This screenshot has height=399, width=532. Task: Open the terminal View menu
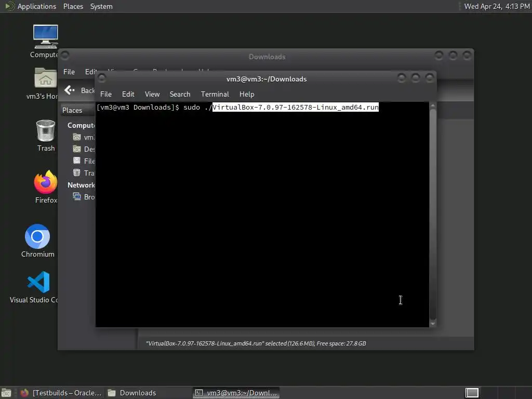(x=152, y=94)
